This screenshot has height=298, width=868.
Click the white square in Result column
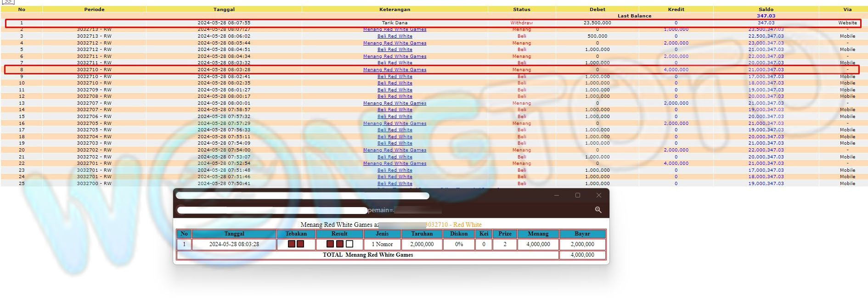point(349,244)
